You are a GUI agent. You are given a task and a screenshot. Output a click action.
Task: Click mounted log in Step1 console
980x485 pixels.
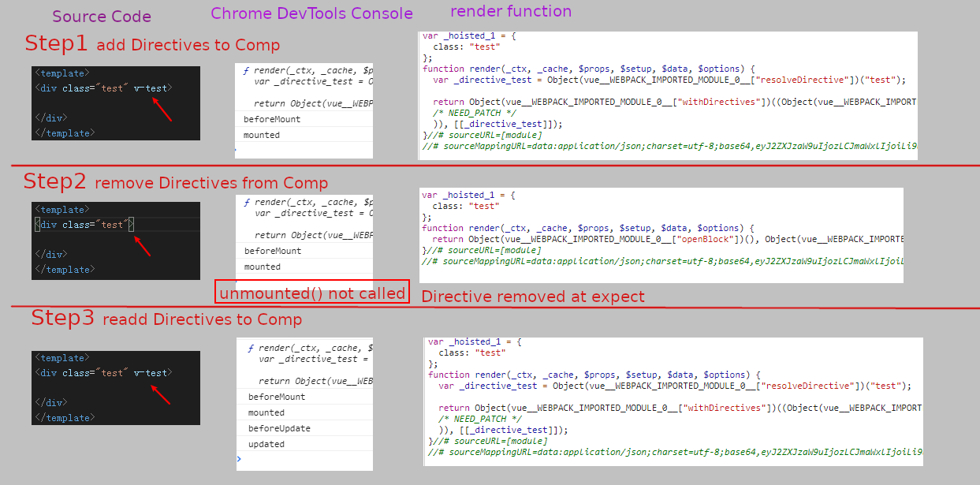click(x=263, y=135)
